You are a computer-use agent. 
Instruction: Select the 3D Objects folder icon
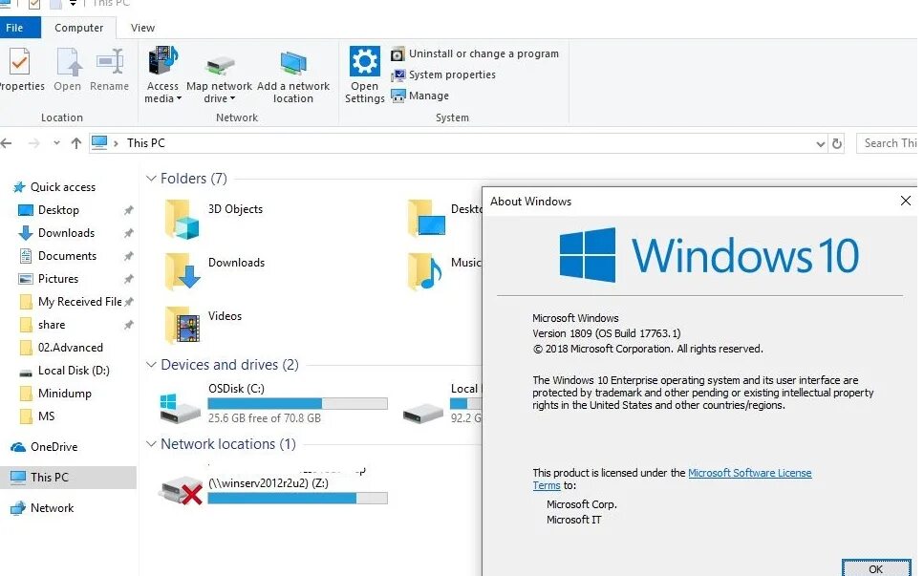tap(183, 220)
